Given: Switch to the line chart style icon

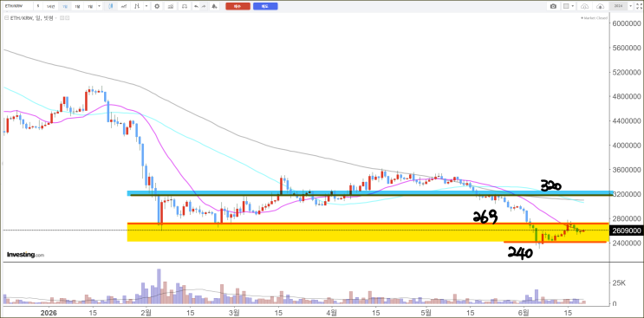Looking at the screenshot, I should point(124,6).
